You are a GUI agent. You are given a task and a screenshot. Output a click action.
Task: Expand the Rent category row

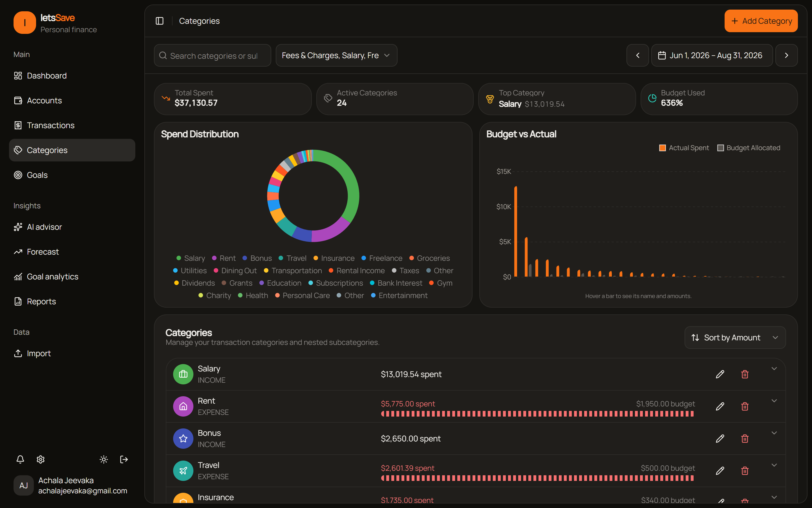(x=774, y=401)
